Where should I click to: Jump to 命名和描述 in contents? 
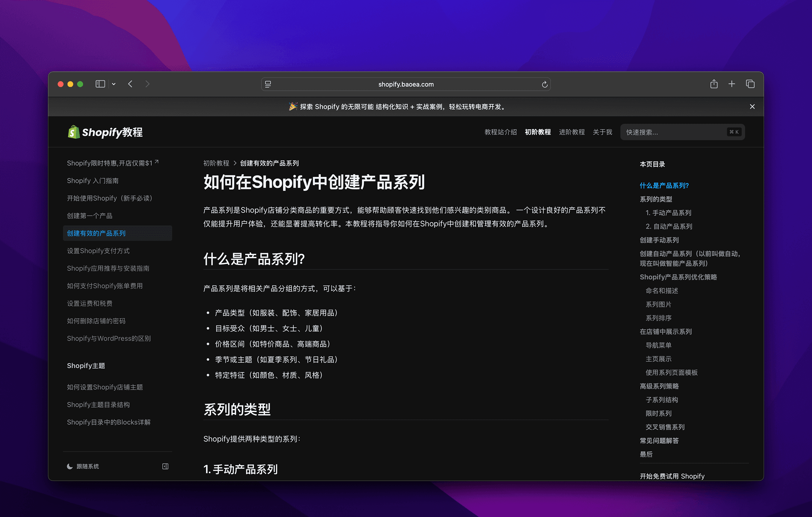click(662, 291)
